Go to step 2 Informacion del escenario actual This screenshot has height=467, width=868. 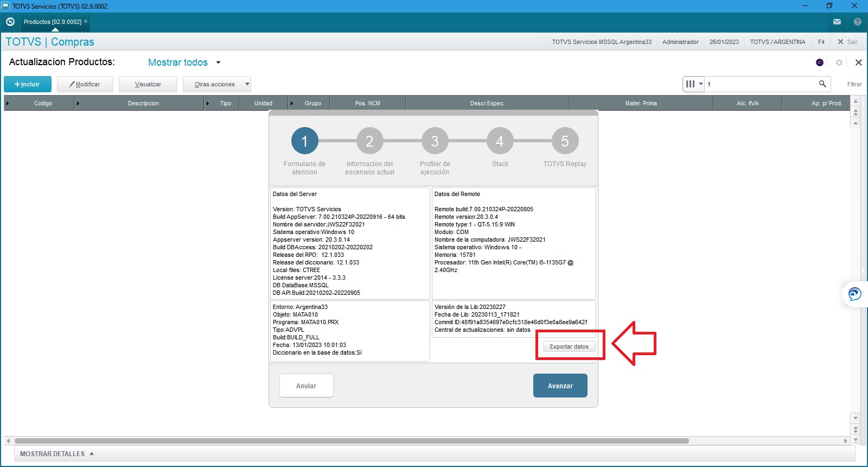point(369,141)
